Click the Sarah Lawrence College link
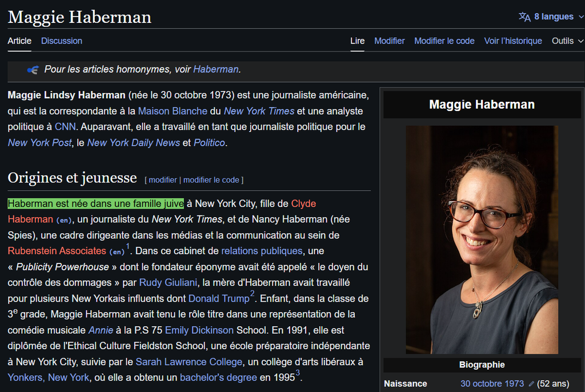 point(189,362)
